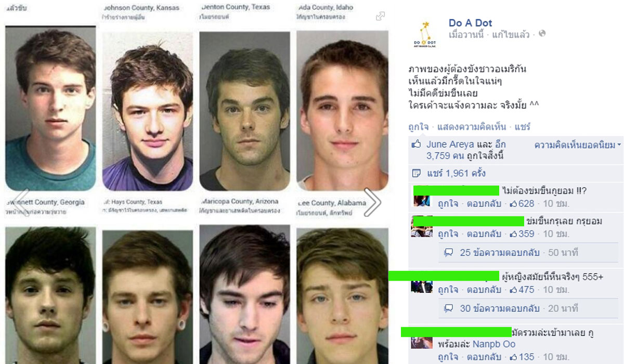Go to next photo with right chevron

[372, 202]
